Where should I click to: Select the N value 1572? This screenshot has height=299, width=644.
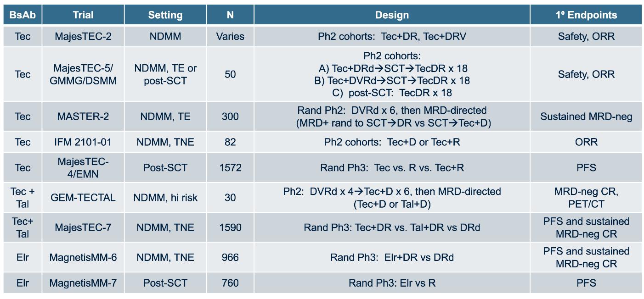click(230, 167)
